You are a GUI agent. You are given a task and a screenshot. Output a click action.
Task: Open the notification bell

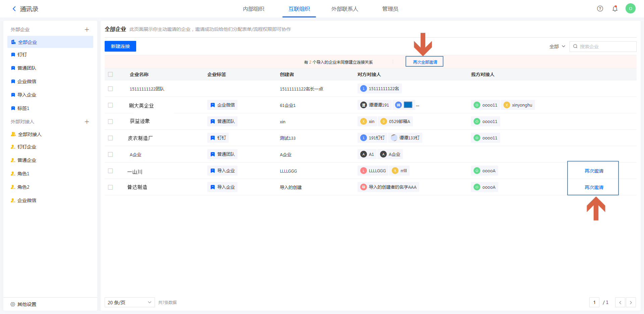pyautogui.click(x=615, y=9)
